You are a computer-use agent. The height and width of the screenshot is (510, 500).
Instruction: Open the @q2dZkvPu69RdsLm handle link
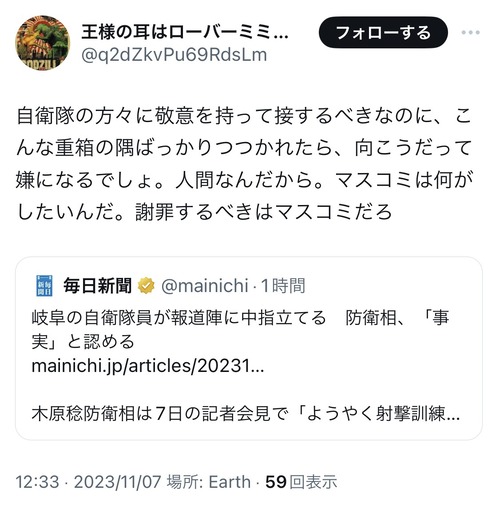click(174, 55)
